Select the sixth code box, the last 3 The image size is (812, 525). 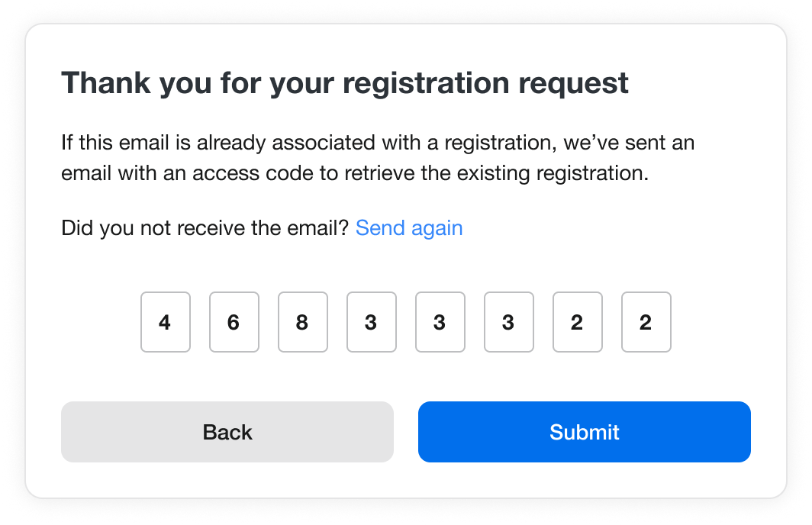click(509, 322)
